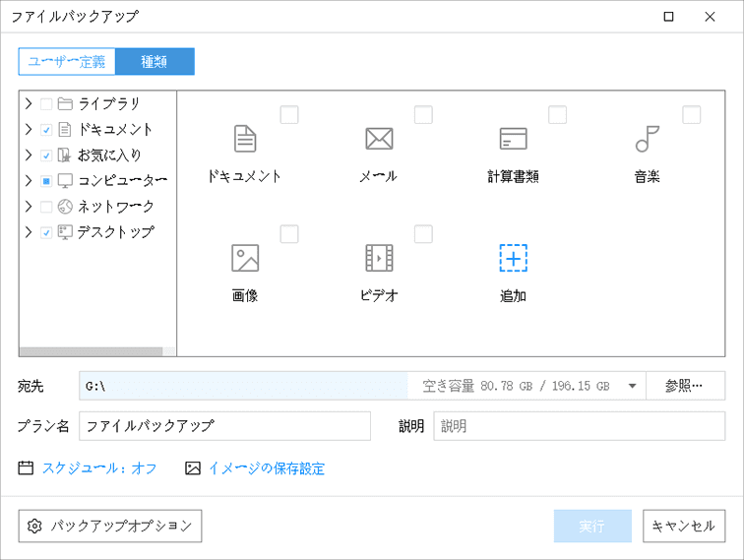
Task: Click the gear icon on バックアップオプション
Action: coord(35,526)
